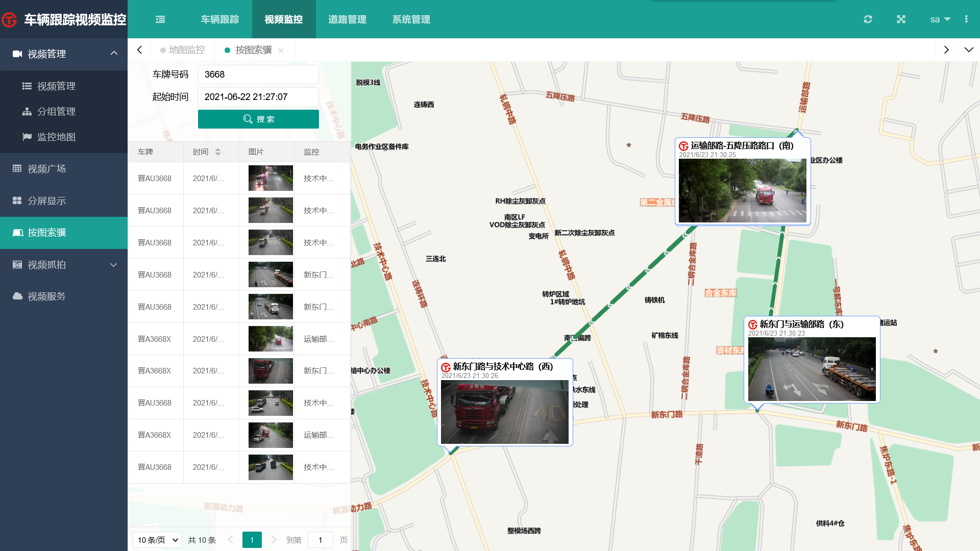Go to next page arrow in pagination
The image size is (980, 551).
274,540
